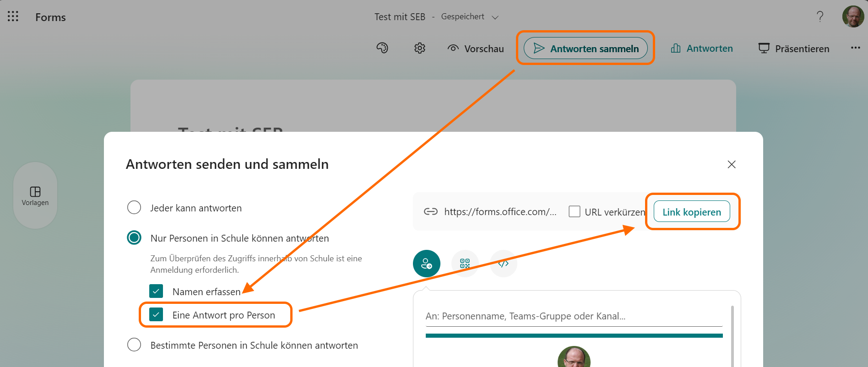The height and width of the screenshot is (367, 868).
Task: Open the more options ellipsis menu
Action: click(855, 48)
